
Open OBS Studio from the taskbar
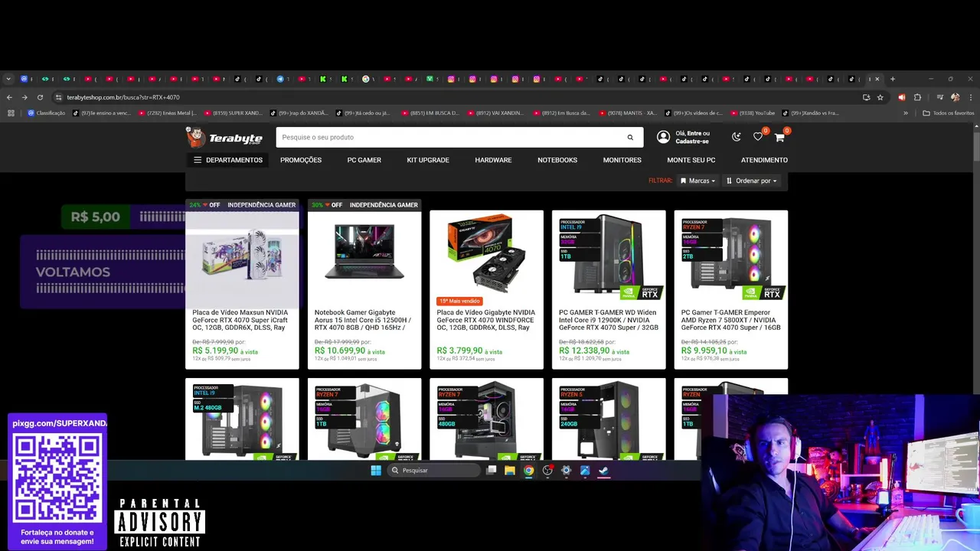[547, 471]
